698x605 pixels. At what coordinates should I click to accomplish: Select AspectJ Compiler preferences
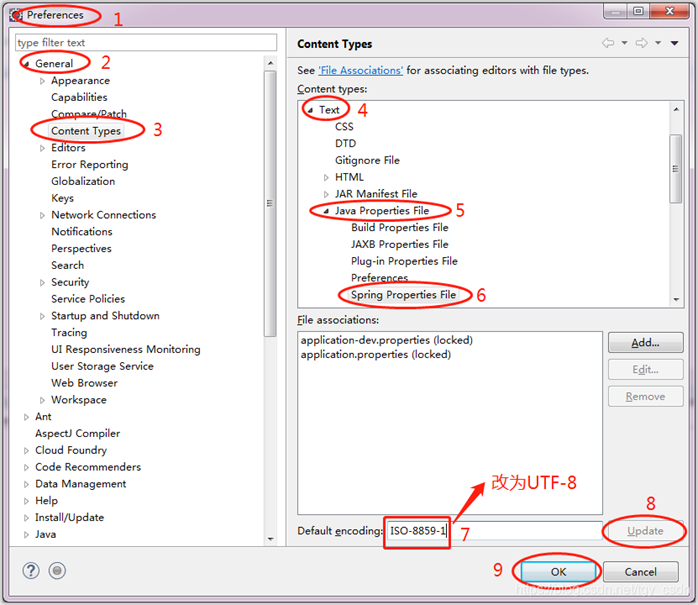point(78,433)
